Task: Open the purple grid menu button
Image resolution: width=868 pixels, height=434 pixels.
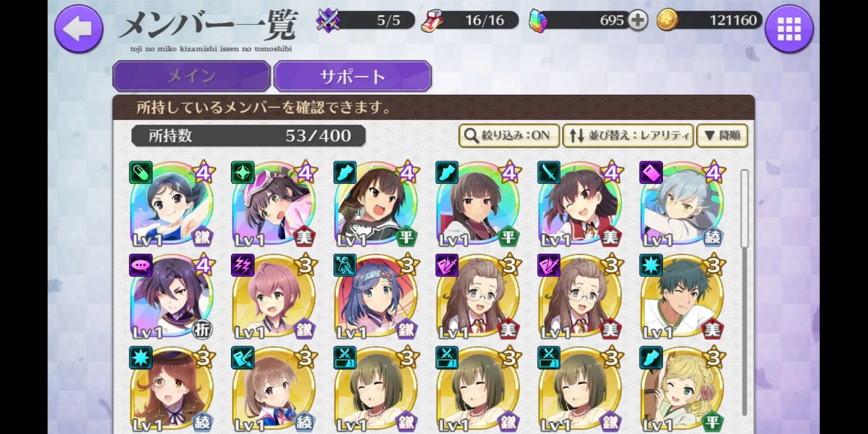Action: (789, 28)
